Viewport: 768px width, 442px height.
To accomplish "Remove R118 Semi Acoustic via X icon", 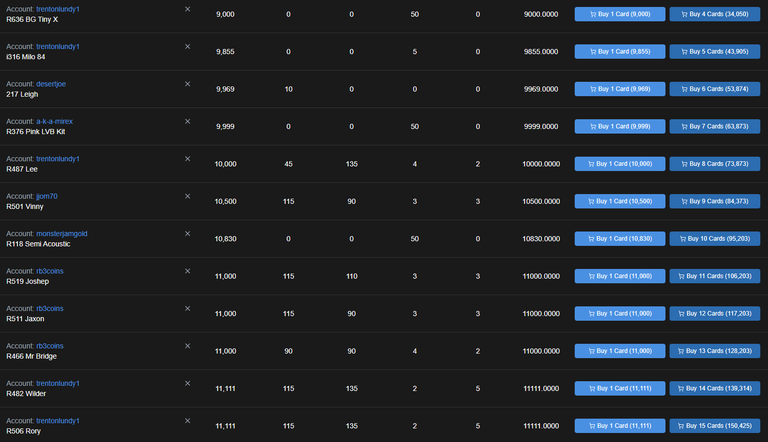I will [188, 234].
